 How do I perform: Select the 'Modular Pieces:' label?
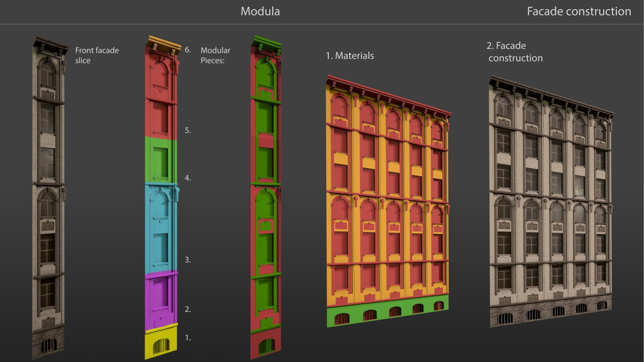216,55
